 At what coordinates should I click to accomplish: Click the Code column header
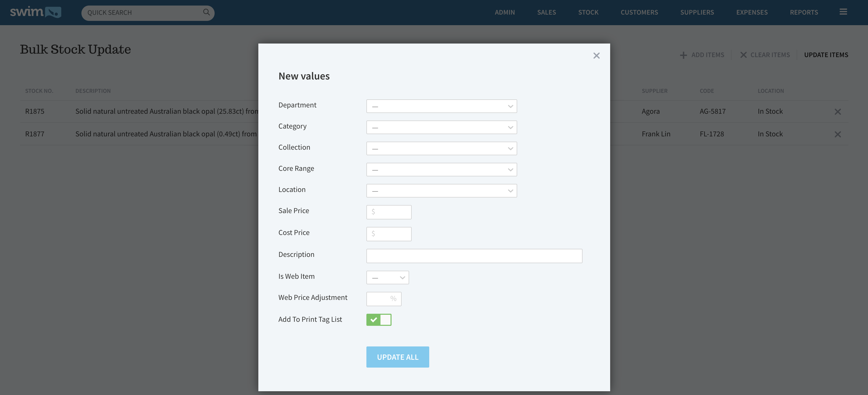click(707, 91)
